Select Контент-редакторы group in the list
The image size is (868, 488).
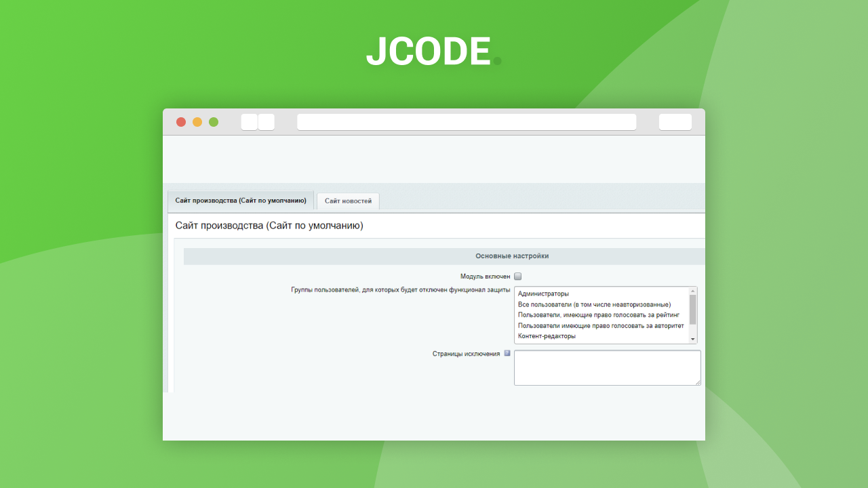[x=547, y=336]
